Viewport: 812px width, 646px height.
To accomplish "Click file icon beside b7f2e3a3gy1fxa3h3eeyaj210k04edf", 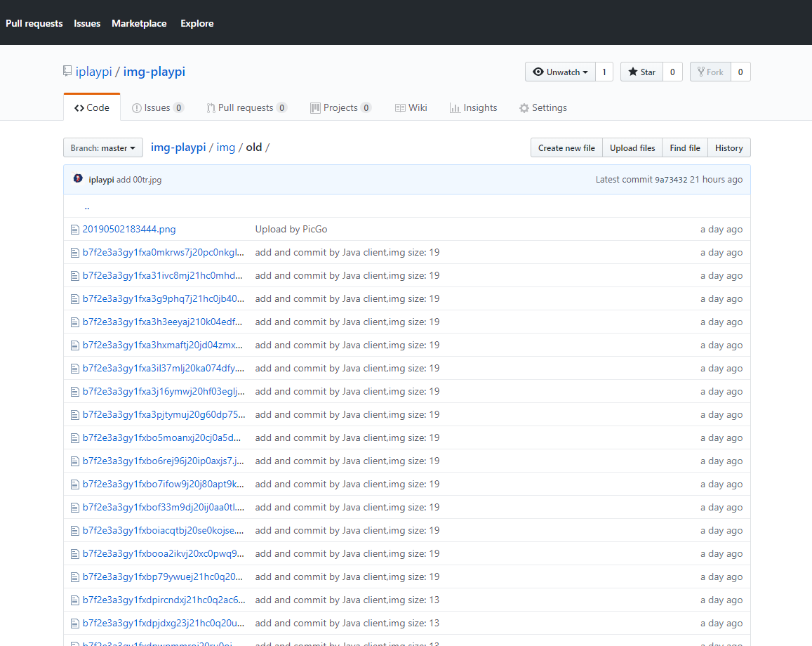I will [x=75, y=322].
